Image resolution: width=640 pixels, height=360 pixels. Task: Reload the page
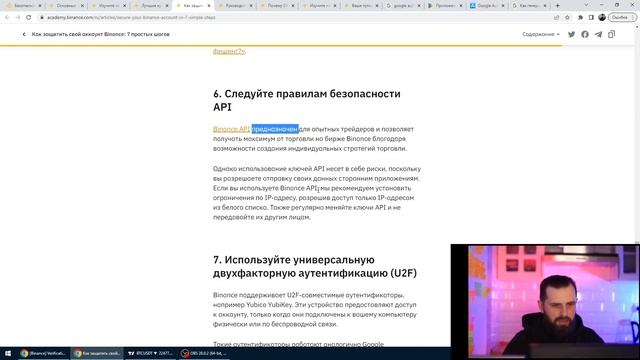(x=29, y=18)
